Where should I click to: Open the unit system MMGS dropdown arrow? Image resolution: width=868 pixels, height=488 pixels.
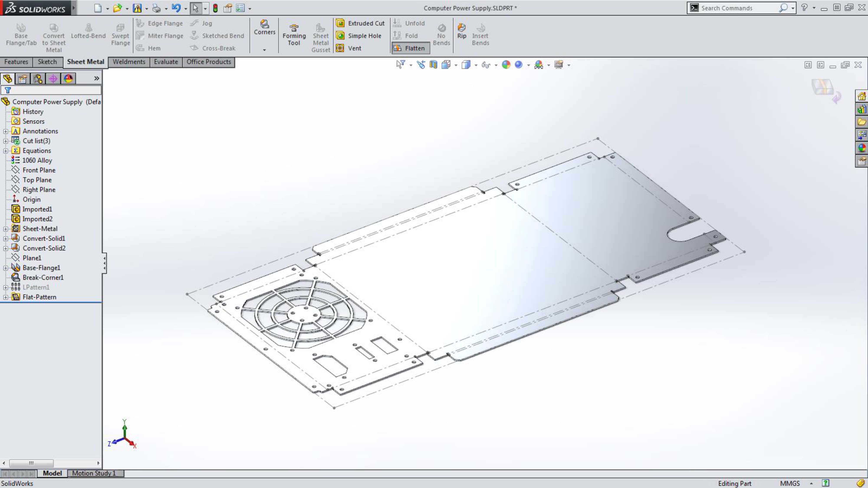(811, 483)
